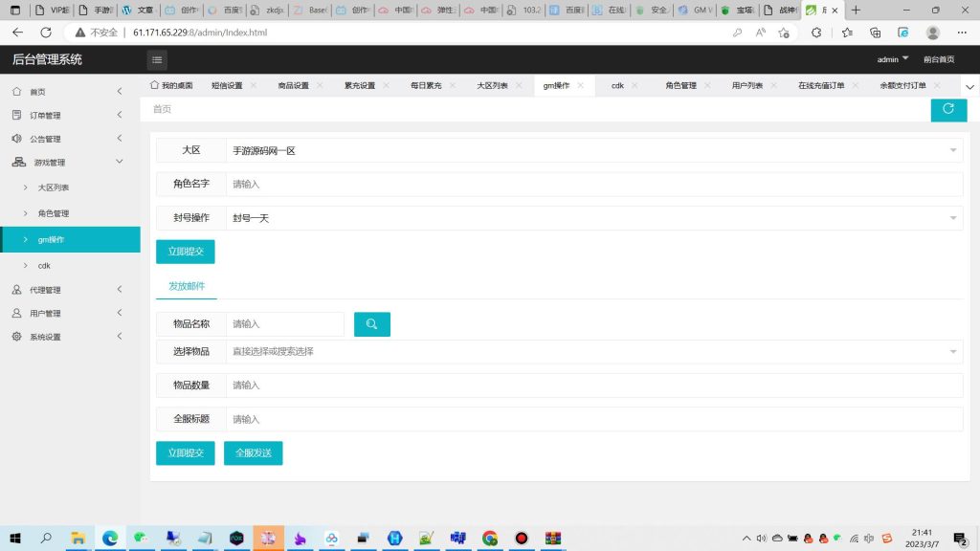980x551 pixels.
Task: Click the teal refresh icon button
Action: click(947, 109)
